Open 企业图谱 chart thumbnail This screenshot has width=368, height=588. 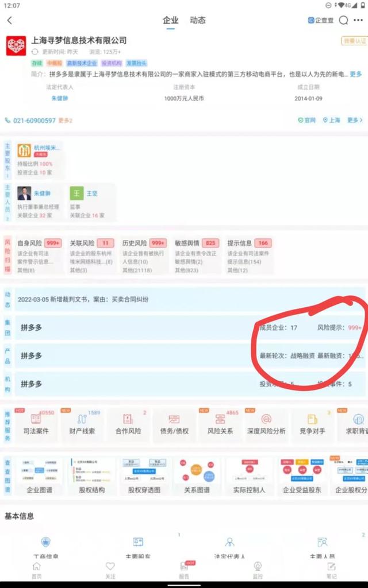click(39, 476)
